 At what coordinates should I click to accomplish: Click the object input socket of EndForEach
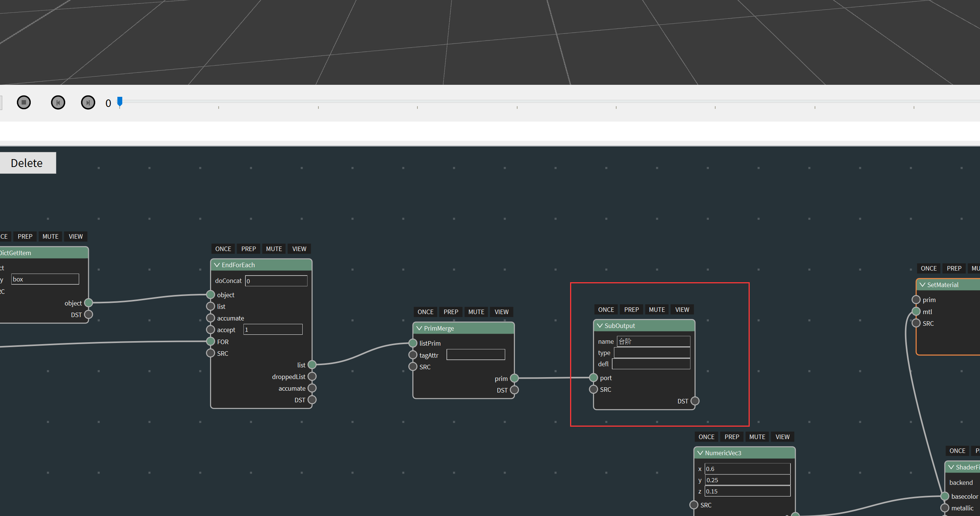pyautogui.click(x=210, y=295)
